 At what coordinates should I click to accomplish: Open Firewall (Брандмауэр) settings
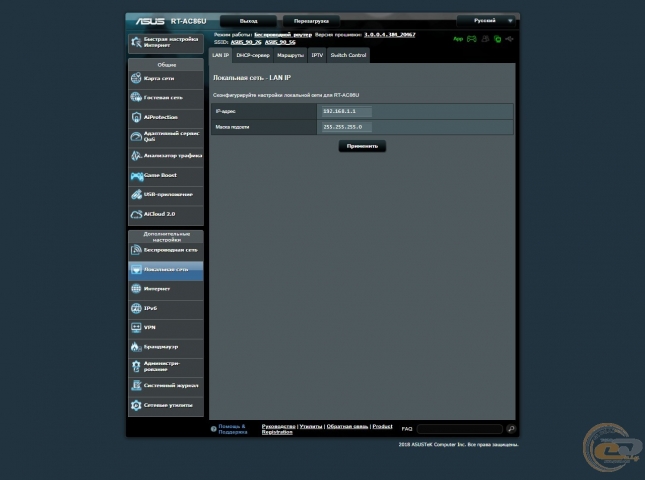166,347
